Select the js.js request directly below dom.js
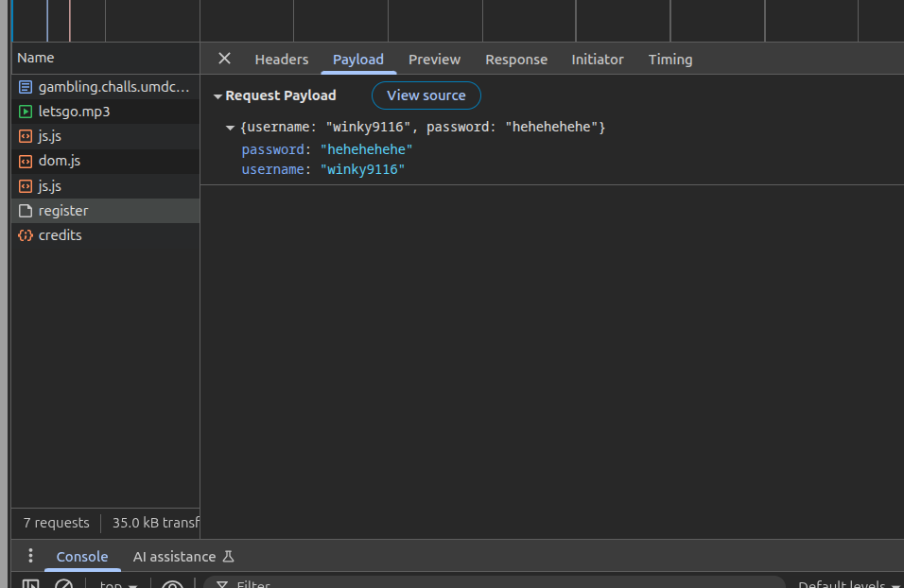904x588 pixels. (50, 186)
